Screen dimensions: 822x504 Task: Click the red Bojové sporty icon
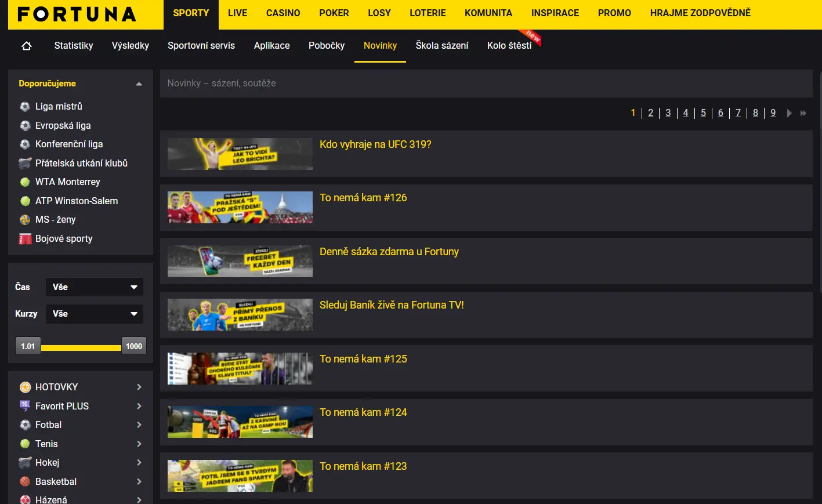click(25, 239)
